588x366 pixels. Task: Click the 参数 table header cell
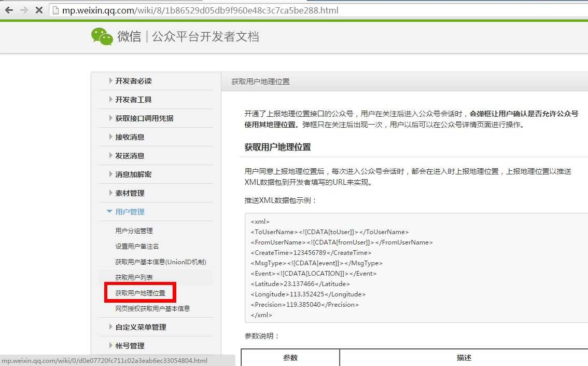290,358
